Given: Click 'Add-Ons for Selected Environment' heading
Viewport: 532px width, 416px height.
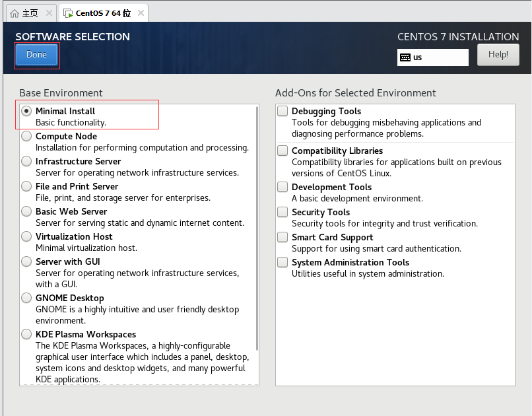Looking at the screenshot, I should [x=356, y=93].
